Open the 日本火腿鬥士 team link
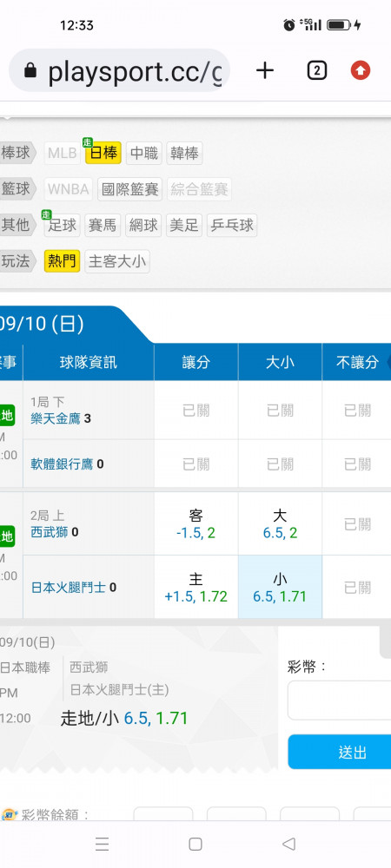391x868 pixels. 68,588
